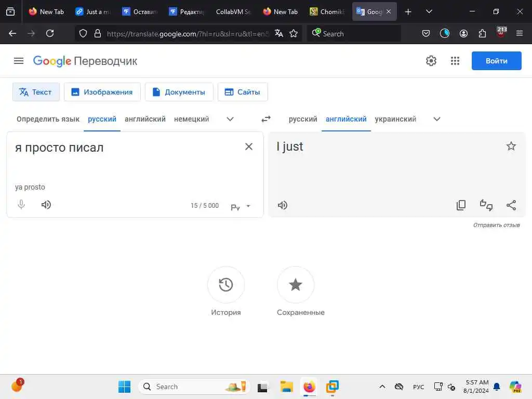List all tabs dropdown arrow

tap(429, 11)
